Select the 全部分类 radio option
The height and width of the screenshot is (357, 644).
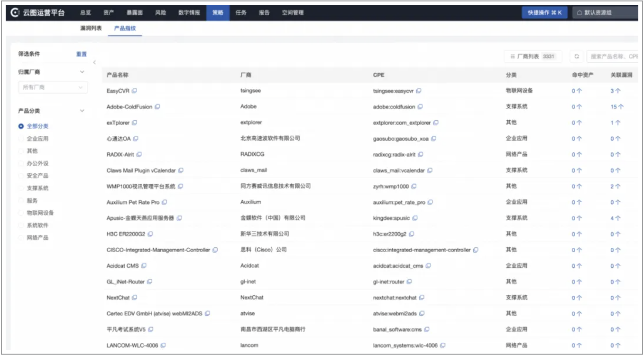(21, 126)
